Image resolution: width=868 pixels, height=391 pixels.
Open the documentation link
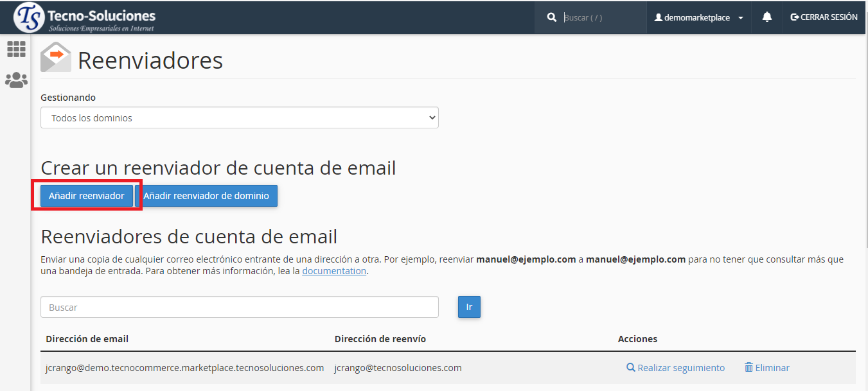pyautogui.click(x=334, y=270)
